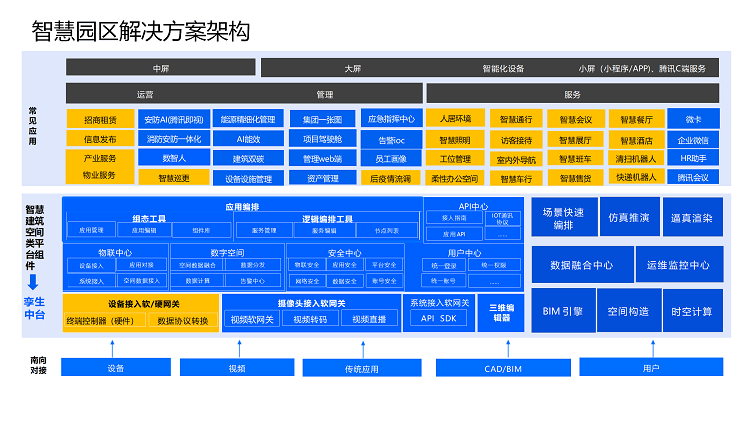Image resolution: width=750 pixels, height=421 pixels.
Task: Click the 运维监控中心 block
Action: pos(679,265)
